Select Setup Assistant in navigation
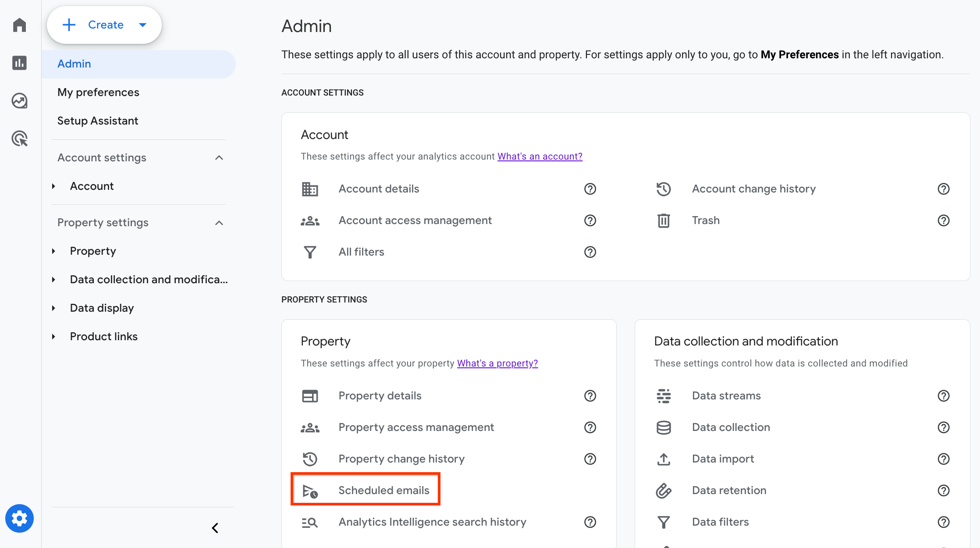The height and width of the screenshot is (548, 980). click(98, 121)
